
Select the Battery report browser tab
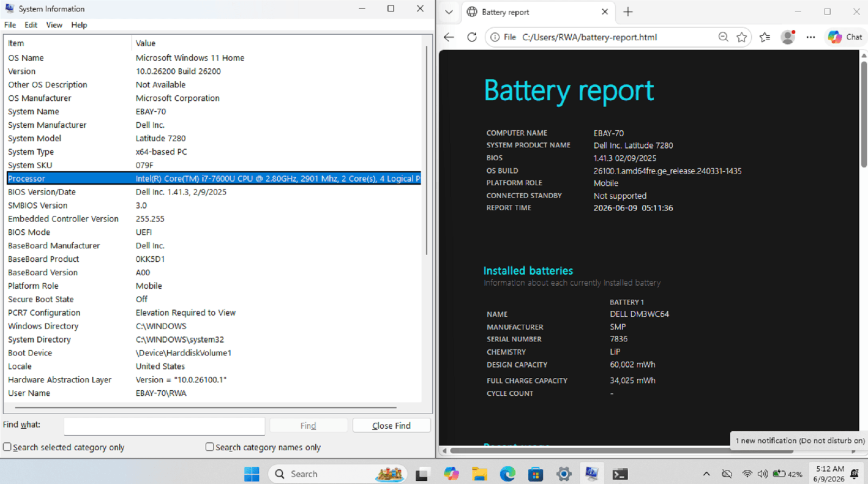click(x=537, y=12)
